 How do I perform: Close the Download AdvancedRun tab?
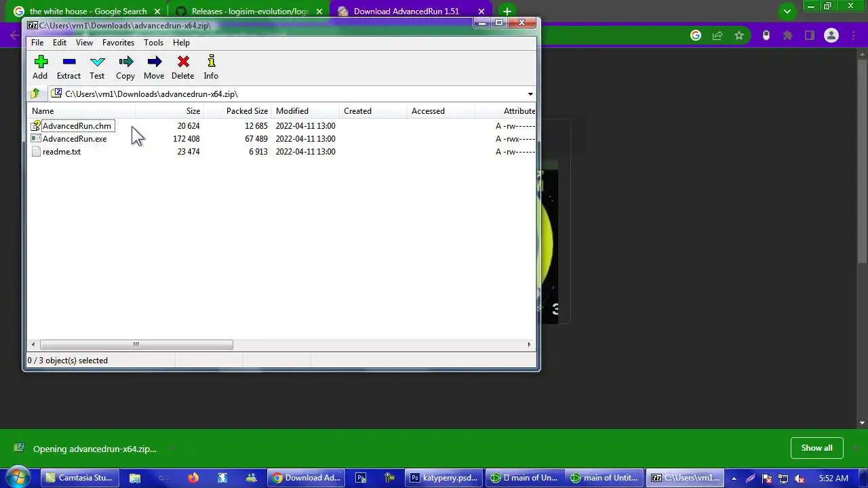tap(481, 12)
